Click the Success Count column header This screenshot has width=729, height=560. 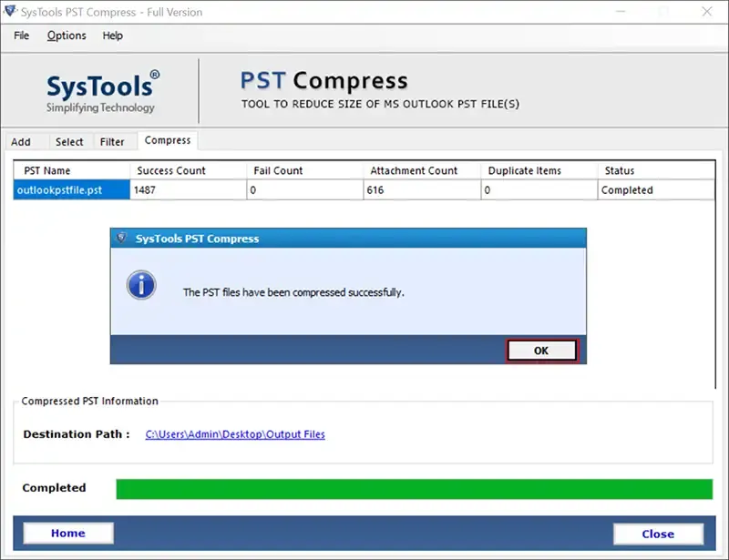189,170
